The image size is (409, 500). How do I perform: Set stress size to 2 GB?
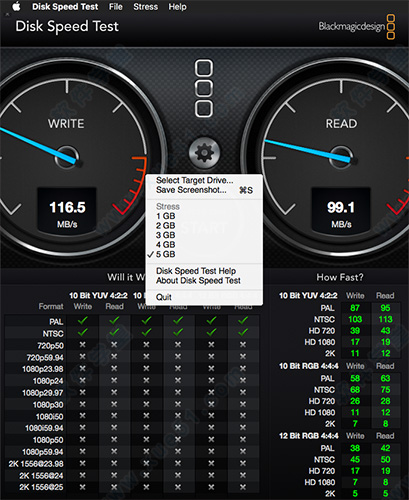[x=166, y=226]
